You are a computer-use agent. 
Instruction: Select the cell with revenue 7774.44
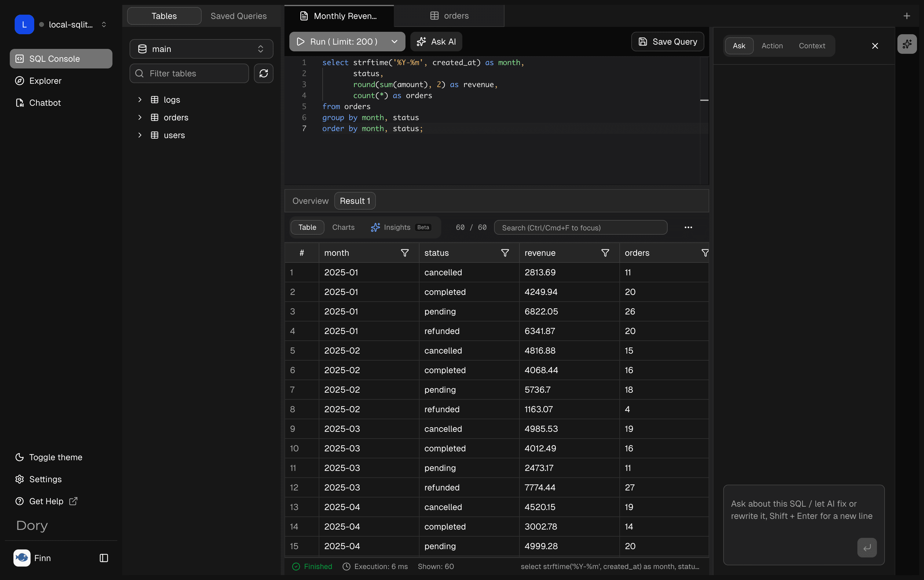(x=569, y=487)
